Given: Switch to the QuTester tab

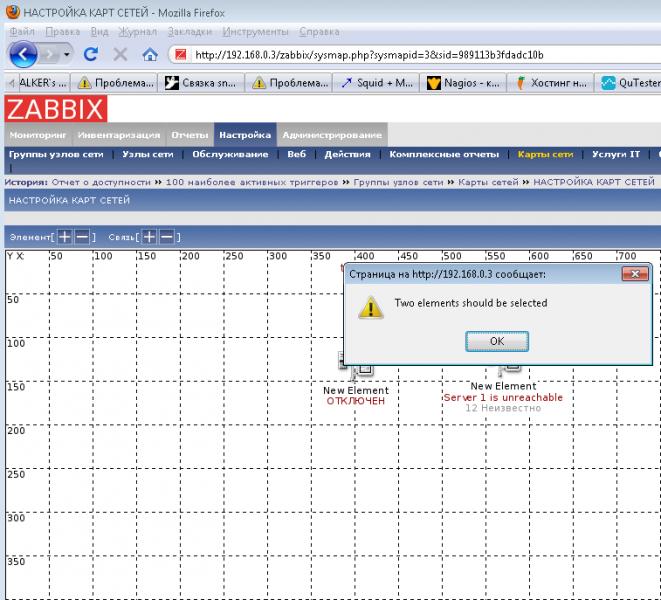Looking at the screenshot, I should [x=628, y=83].
